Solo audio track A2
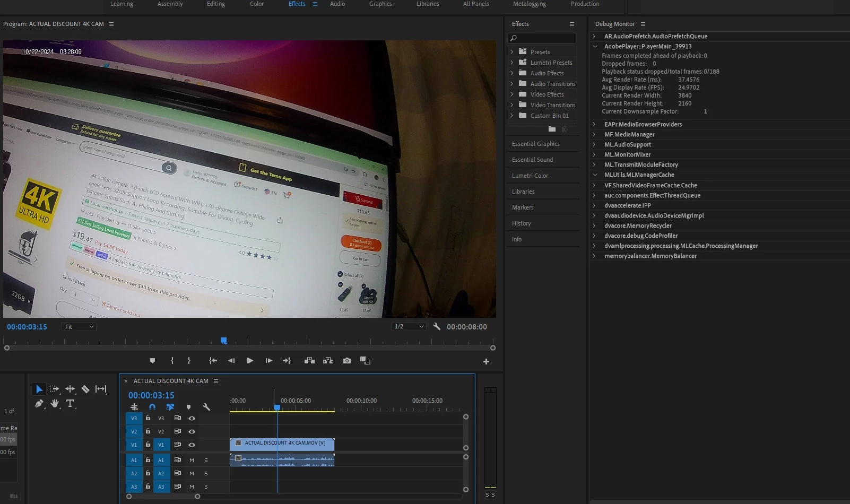 pyautogui.click(x=206, y=474)
